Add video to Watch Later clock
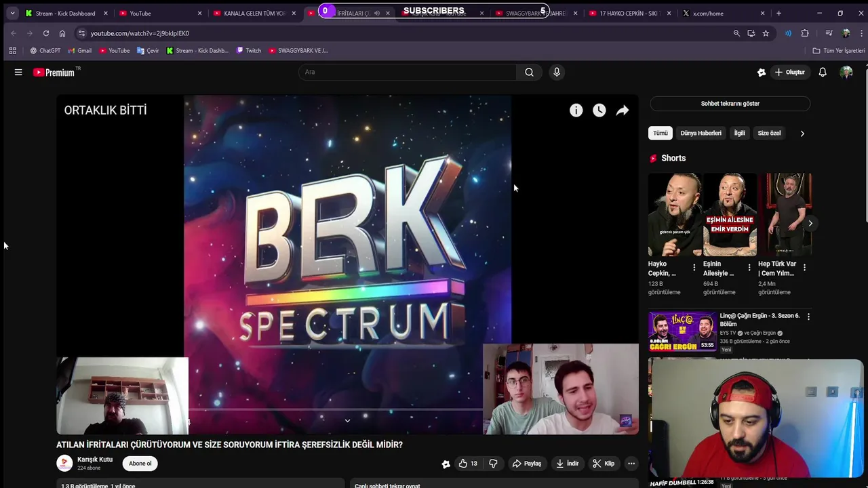868x488 pixels. [x=599, y=110]
